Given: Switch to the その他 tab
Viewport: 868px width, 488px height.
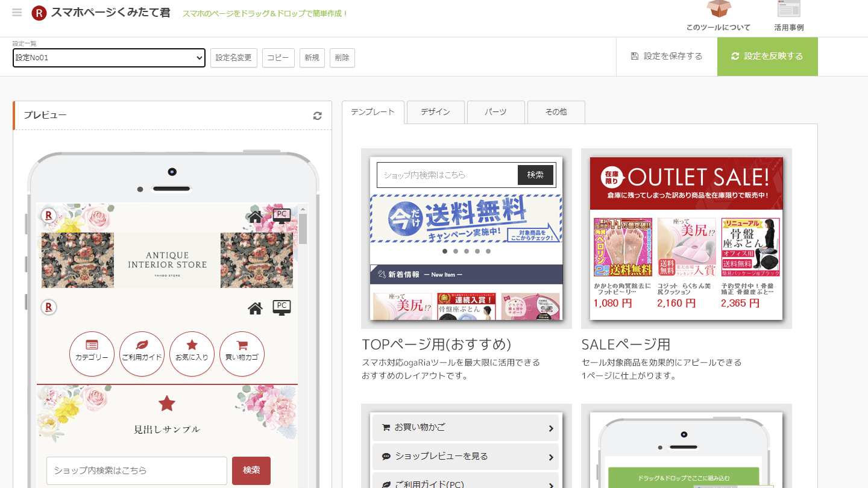Looking at the screenshot, I should click(556, 112).
